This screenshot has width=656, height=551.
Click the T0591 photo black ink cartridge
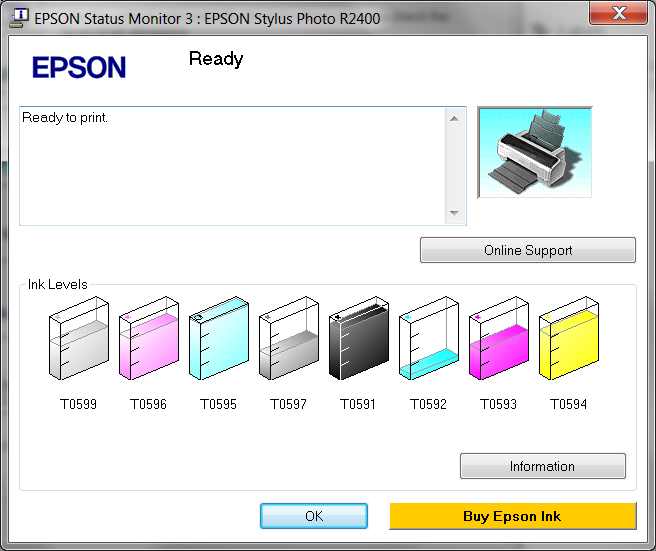359,338
